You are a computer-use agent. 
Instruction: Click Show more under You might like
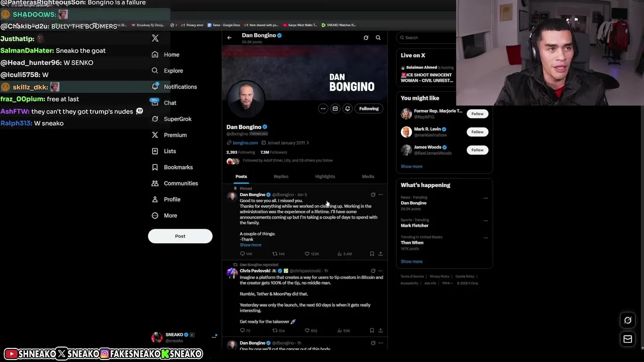(412, 166)
